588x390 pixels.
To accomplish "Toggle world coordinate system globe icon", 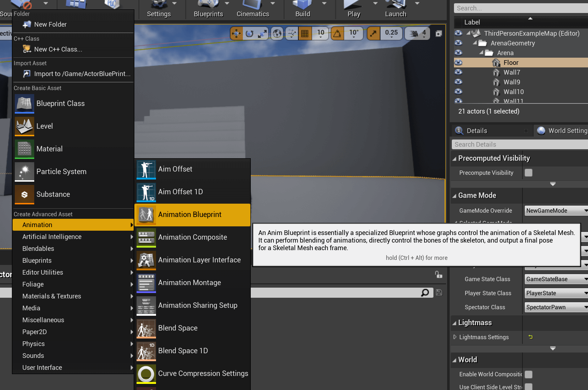I will (277, 34).
